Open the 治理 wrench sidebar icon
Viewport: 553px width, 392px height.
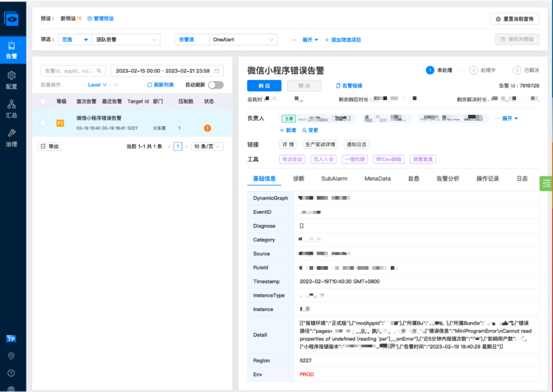(12, 138)
